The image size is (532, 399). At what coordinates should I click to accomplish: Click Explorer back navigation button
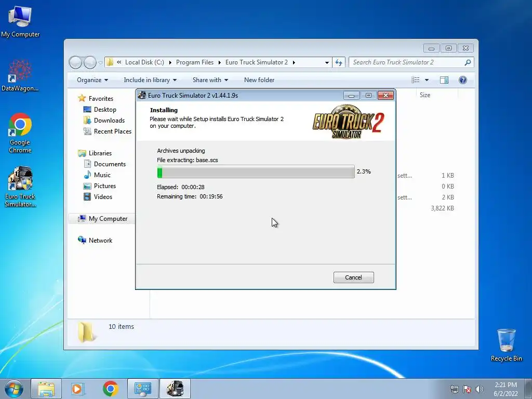click(x=75, y=62)
